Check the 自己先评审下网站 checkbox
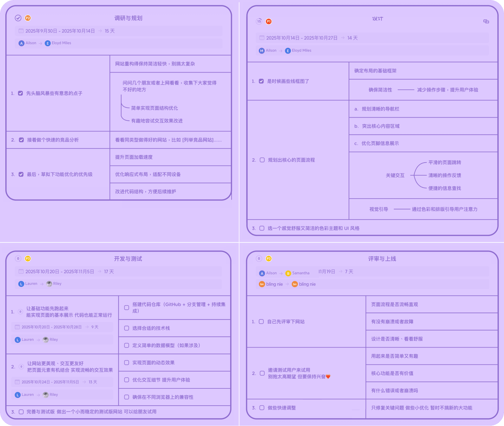This screenshot has width=504, height=426. coord(261,321)
